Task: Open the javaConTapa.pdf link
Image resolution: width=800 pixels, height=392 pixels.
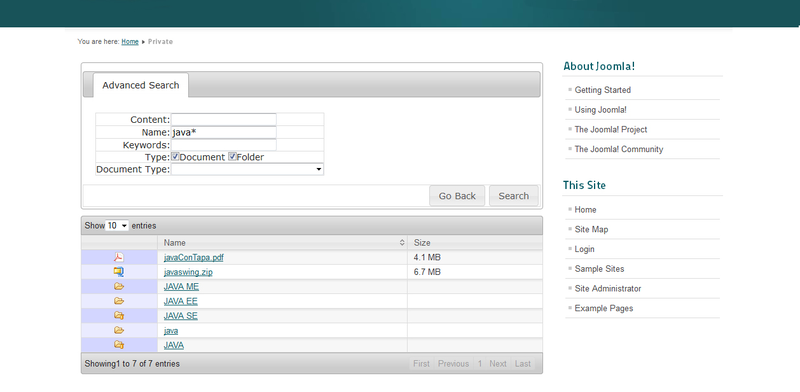Action: click(x=193, y=257)
